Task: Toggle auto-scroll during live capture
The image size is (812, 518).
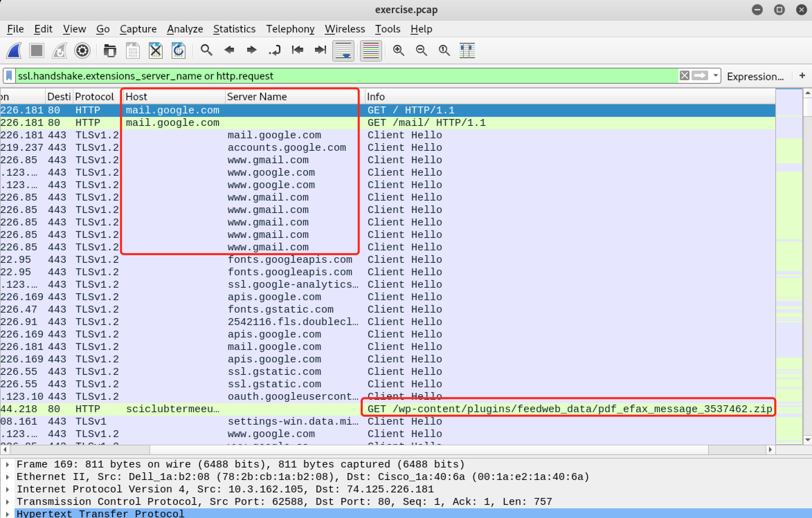Action: point(343,51)
